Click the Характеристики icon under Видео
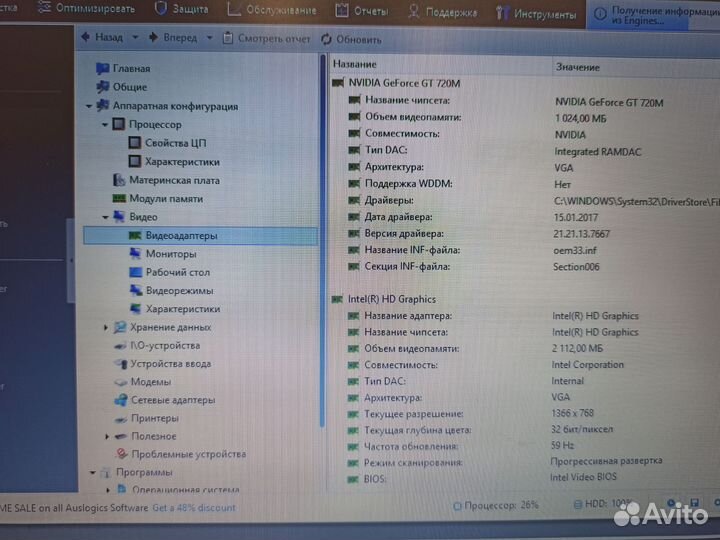 135,309
